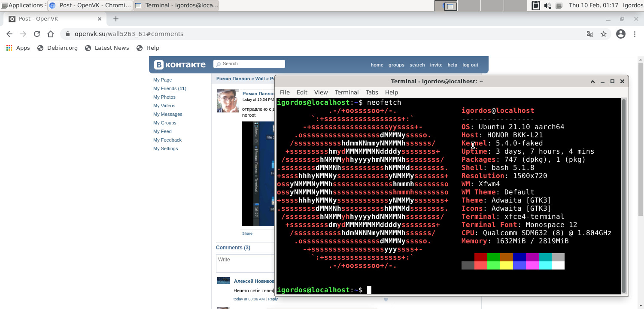The width and height of the screenshot is (644, 309).
Task: Like the comment with heart icon
Action: pos(386,300)
